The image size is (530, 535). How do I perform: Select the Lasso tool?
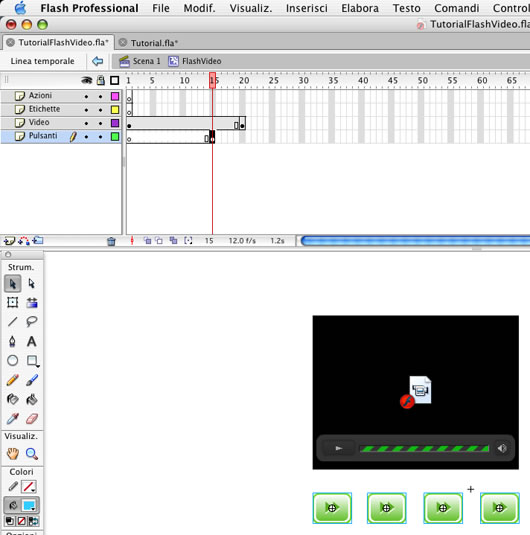(32, 321)
